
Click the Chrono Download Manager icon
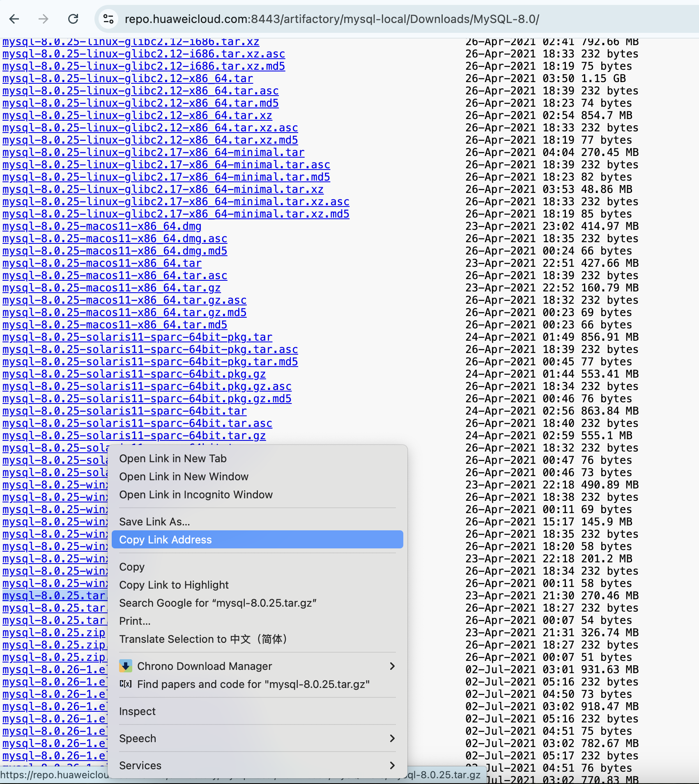point(126,666)
